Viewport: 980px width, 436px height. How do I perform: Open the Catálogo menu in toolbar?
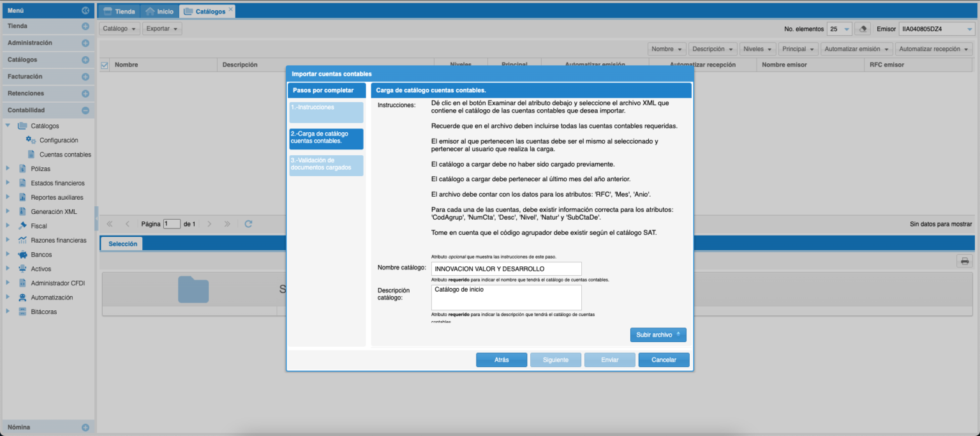click(119, 29)
